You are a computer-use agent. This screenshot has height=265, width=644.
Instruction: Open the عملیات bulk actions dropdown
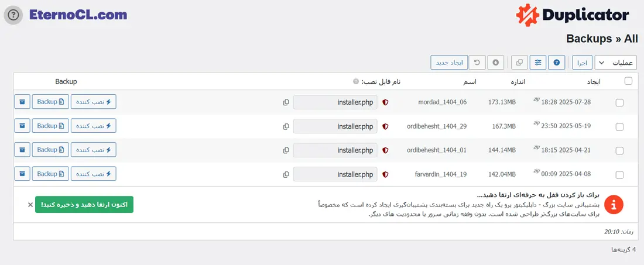coord(616,63)
